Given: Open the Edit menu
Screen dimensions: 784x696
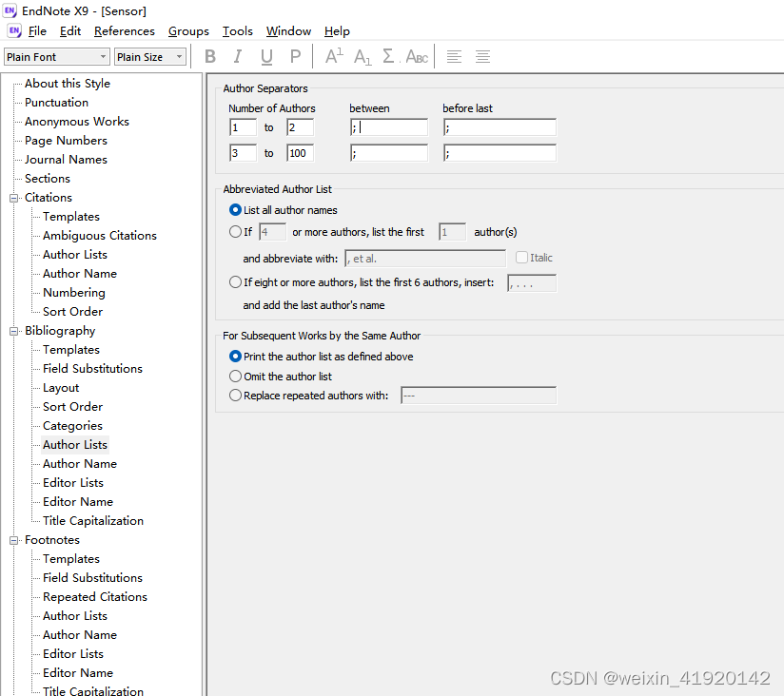Looking at the screenshot, I should [x=70, y=31].
